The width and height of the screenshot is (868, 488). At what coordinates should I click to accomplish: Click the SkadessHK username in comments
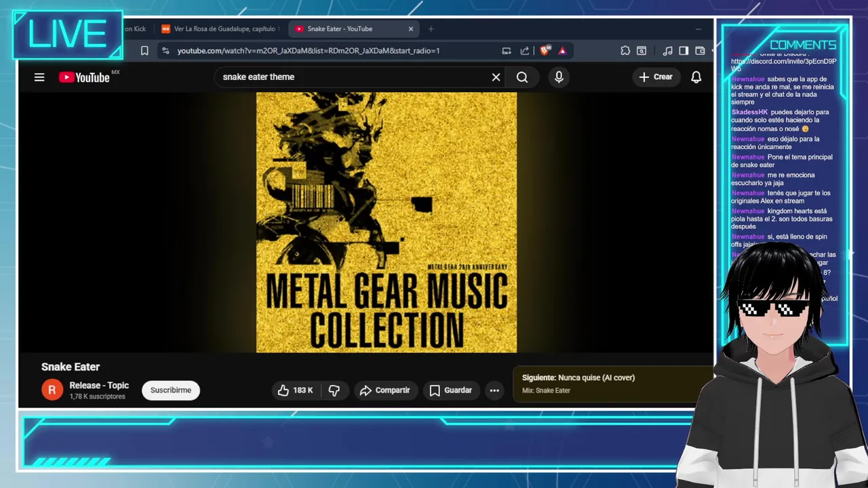[749, 113]
